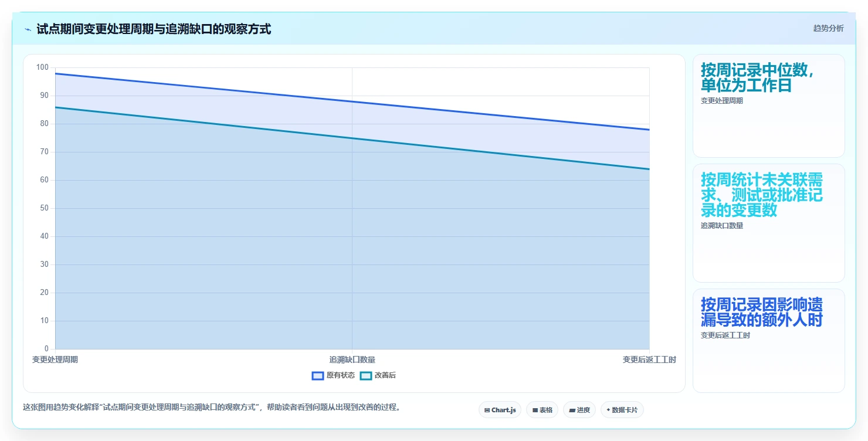
Task: Open the 按周记录因影响遗漏 data card
Action: 768,340
